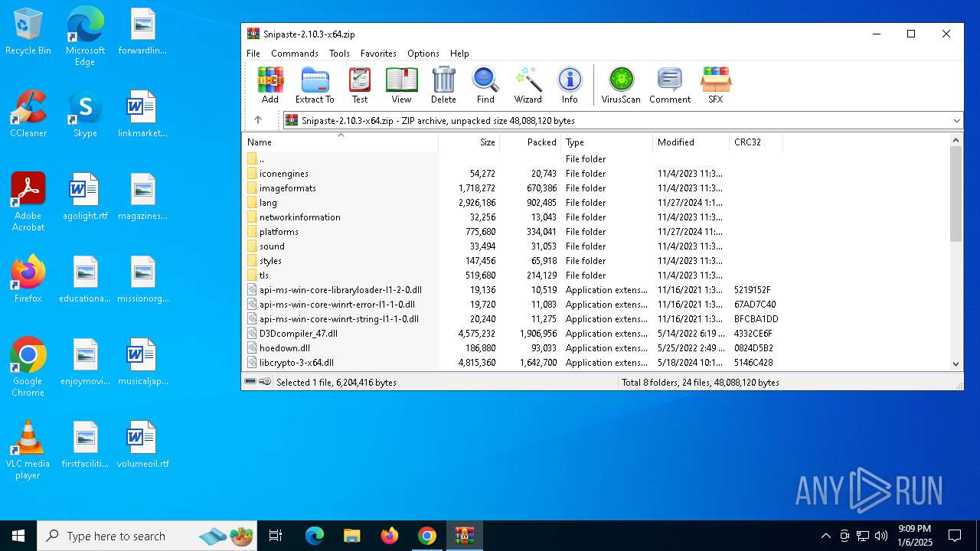Select the platforms folder row
This screenshot has height=551, width=980.
513,232
